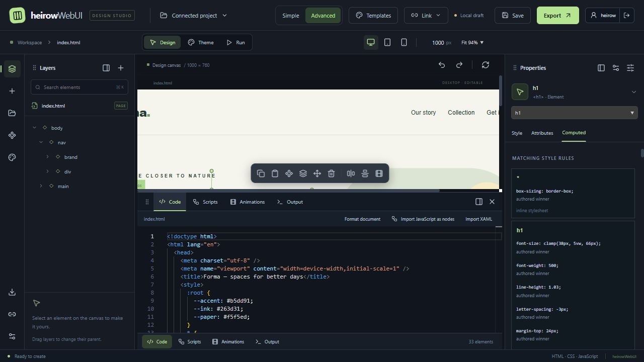This screenshot has height=362, width=644.
Task: Click the align vertical icon in floating toolbar
Action: [365, 173]
